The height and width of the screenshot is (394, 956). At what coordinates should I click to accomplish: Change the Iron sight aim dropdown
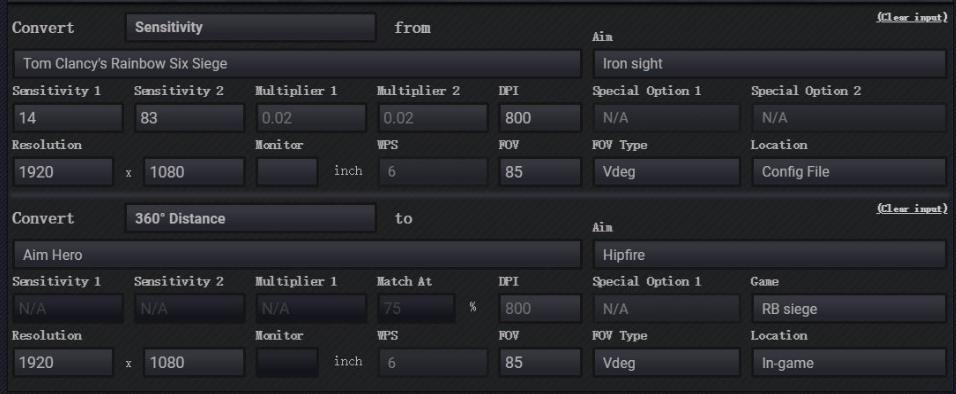(x=769, y=63)
